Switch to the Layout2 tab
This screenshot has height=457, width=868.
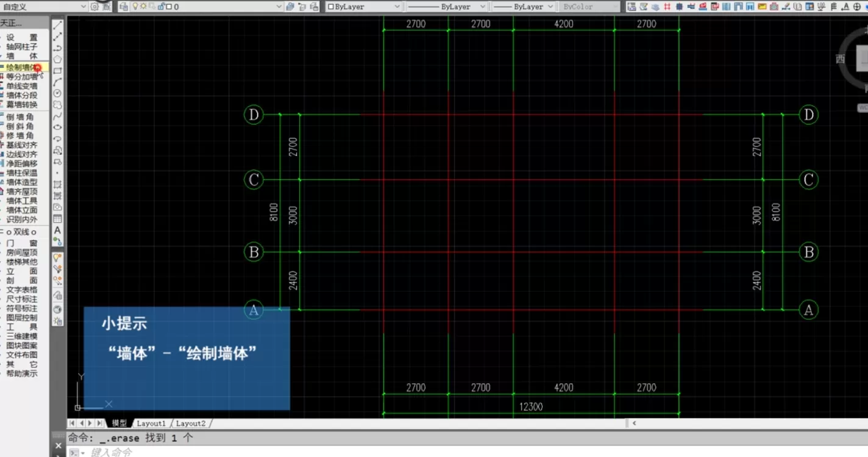coord(191,423)
